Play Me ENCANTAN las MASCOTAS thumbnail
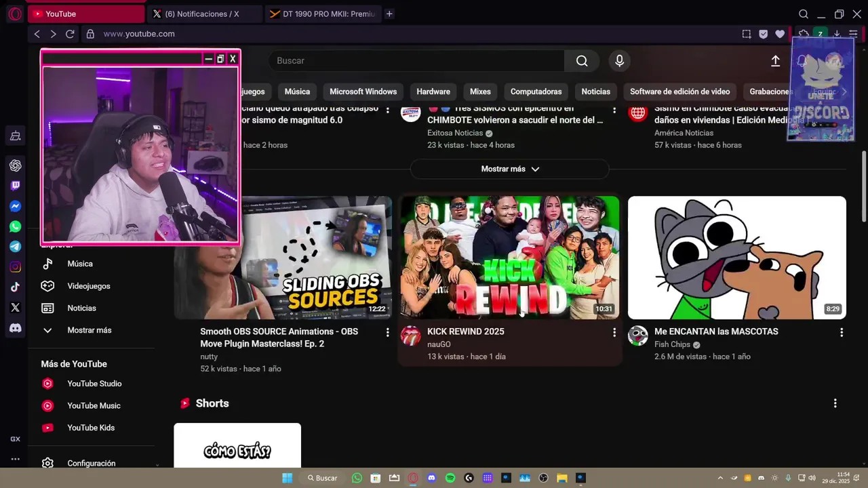Screen dimensions: 868x488 [737, 258]
